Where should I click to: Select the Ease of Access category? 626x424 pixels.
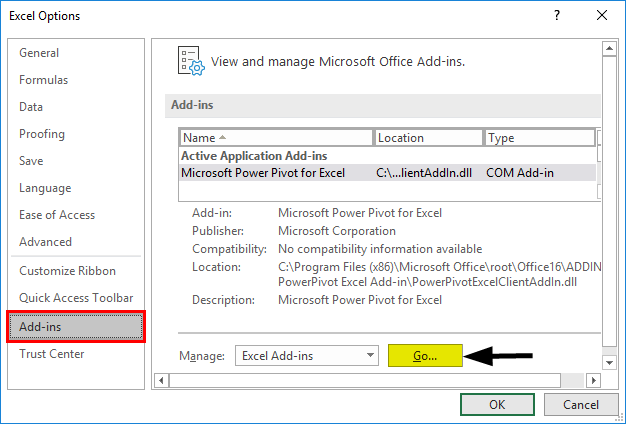tap(76, 215)
